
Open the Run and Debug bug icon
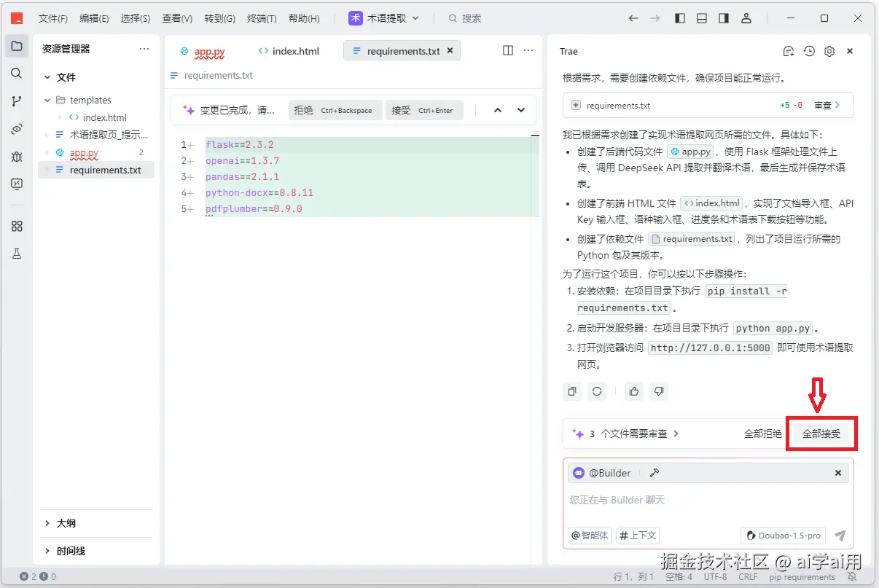16,157
